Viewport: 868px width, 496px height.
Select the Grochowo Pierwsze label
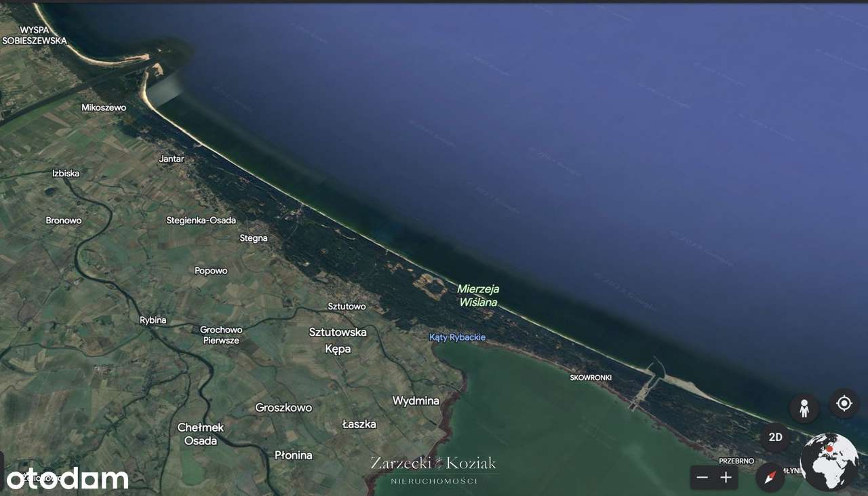pos(221,335)
